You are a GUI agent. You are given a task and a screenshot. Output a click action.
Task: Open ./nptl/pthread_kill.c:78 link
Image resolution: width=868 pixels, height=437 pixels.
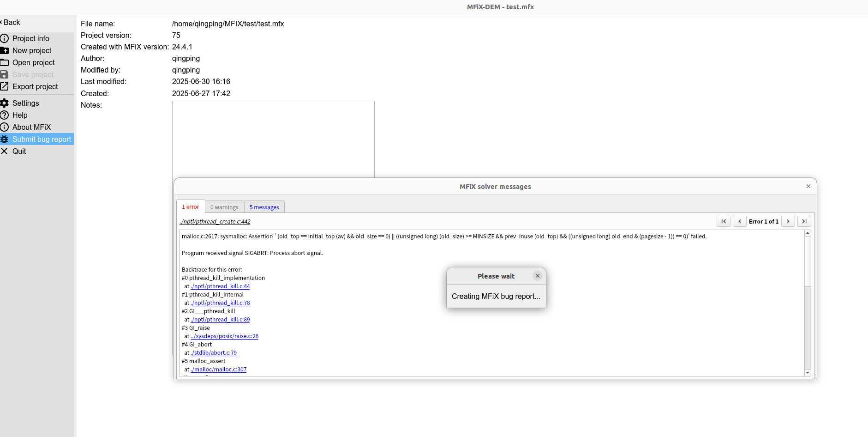220,303
